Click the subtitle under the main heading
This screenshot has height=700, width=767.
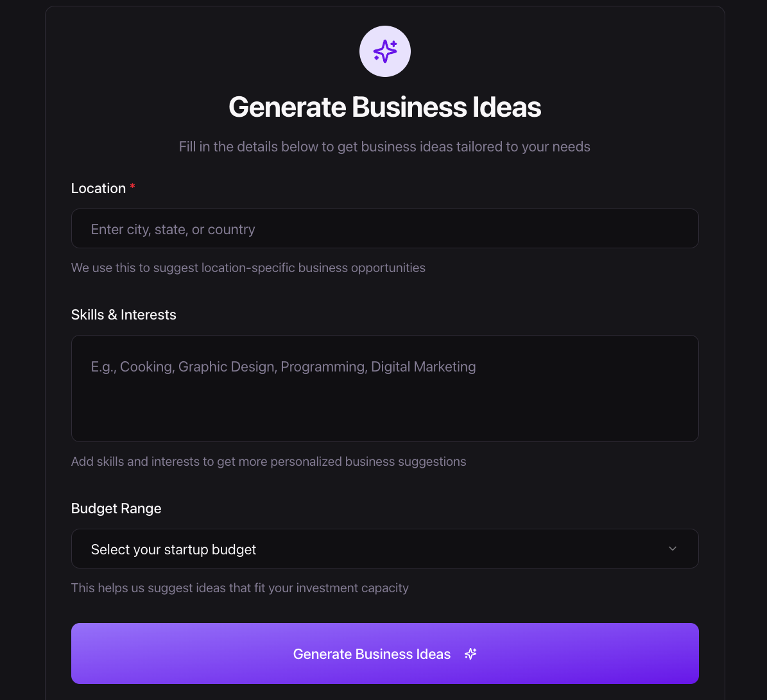[x=384, y=146]
